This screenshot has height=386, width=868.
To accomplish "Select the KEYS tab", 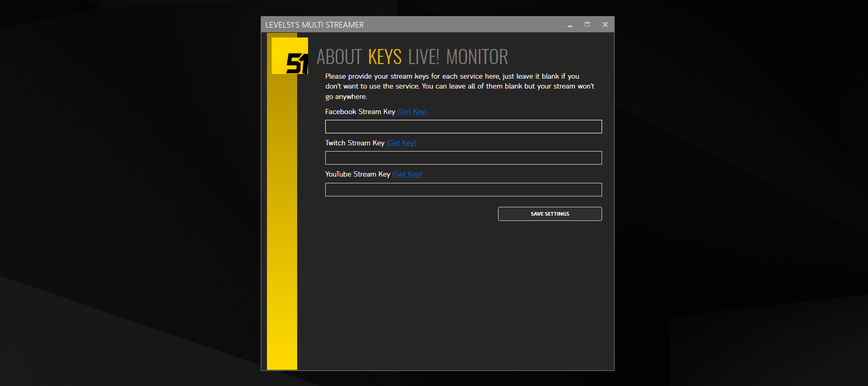I will 385,57.
